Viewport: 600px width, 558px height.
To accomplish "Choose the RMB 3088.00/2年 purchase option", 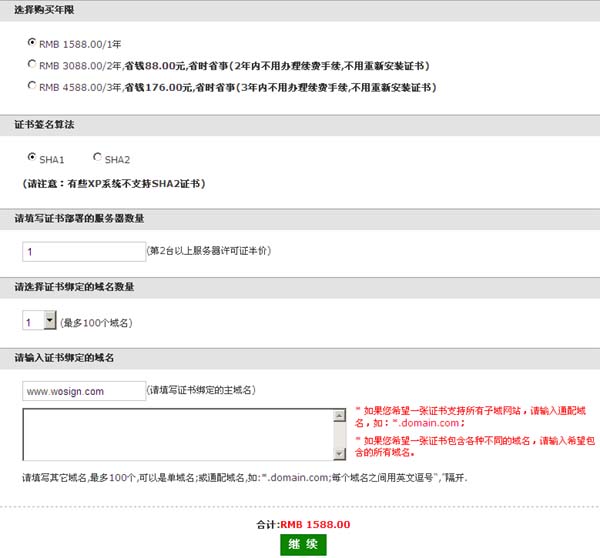I will [32, 65].
